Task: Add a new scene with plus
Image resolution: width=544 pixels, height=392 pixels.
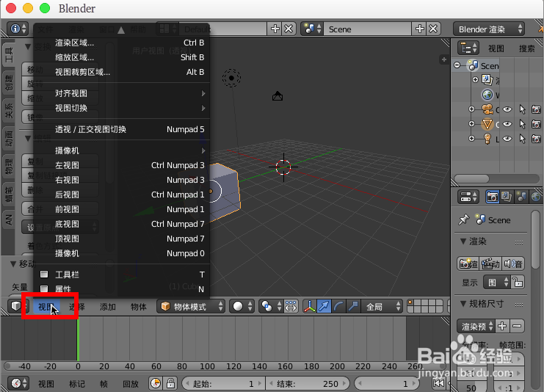Action: [420, 29]
